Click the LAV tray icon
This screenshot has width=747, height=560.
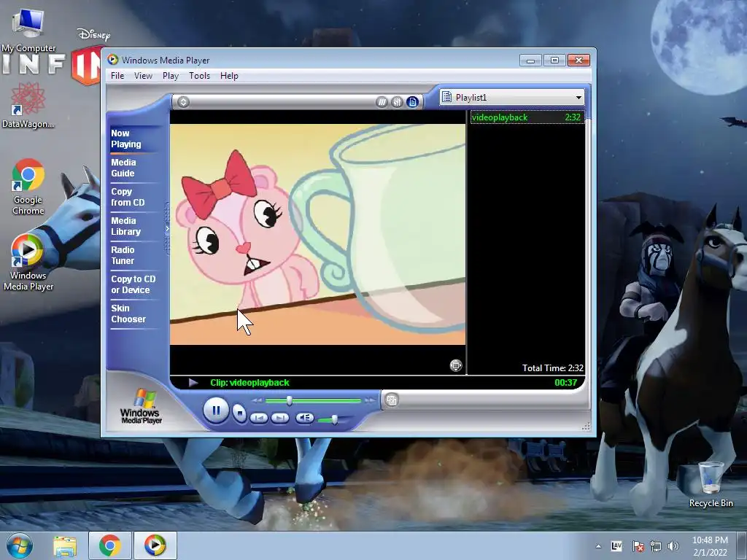616,546
